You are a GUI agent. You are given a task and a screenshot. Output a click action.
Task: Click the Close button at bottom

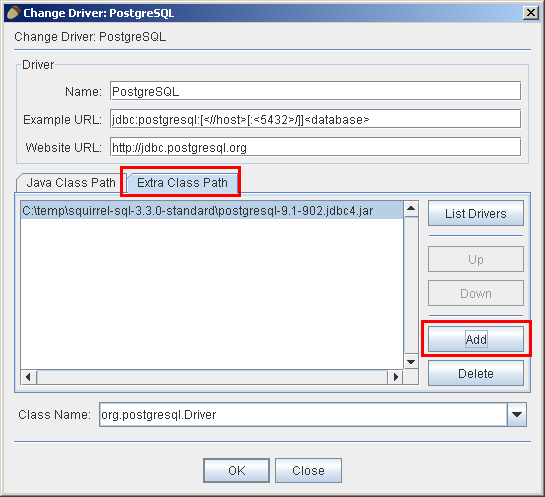pyautogui.click(x=308, y=470)
